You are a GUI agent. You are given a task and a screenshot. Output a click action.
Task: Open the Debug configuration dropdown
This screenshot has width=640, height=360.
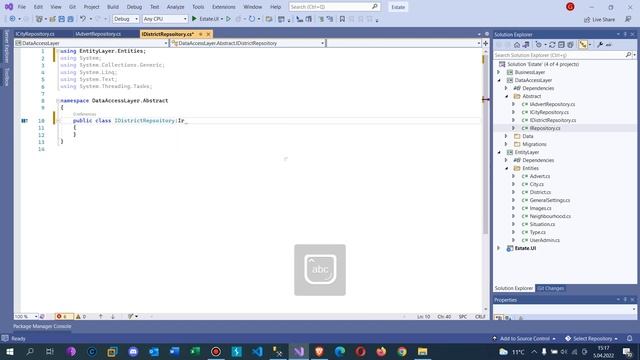126,19
